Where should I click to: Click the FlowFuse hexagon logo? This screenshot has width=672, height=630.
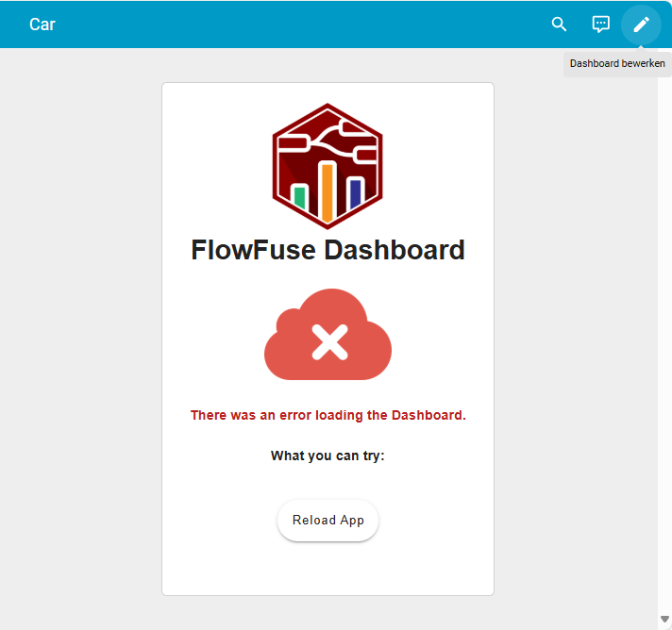(x=327, y=165)
